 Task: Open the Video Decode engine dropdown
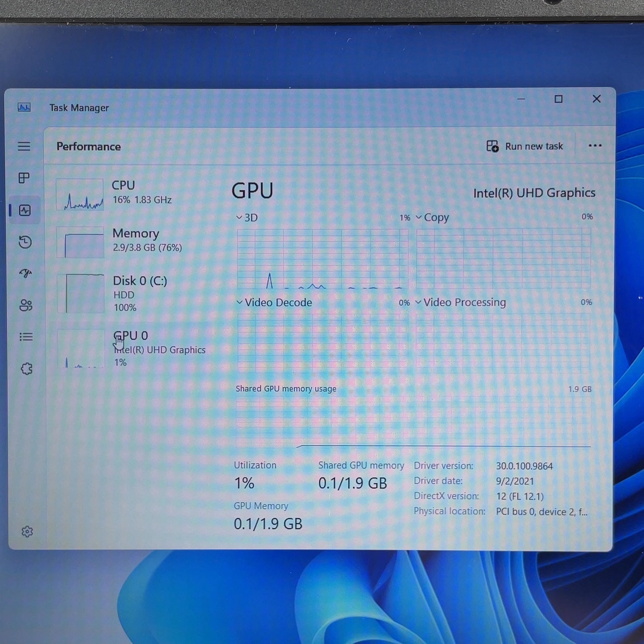click(x=274, y=303)
